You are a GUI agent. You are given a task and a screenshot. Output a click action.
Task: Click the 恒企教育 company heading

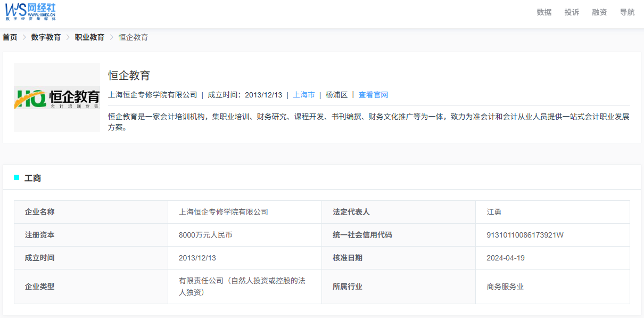pos(129,75)
